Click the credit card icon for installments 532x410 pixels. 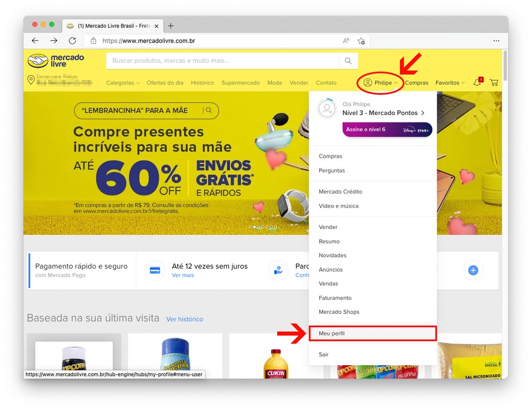coord(155,270)
